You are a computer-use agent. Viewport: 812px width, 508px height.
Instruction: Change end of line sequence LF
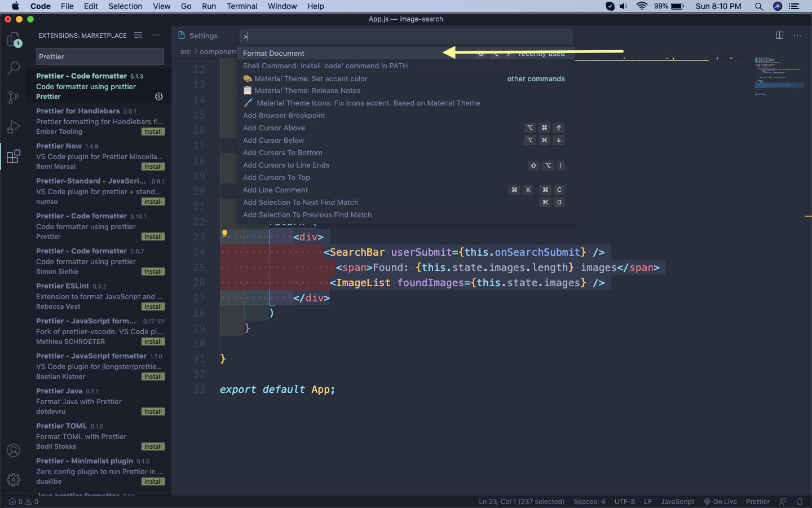pos(648,501)
